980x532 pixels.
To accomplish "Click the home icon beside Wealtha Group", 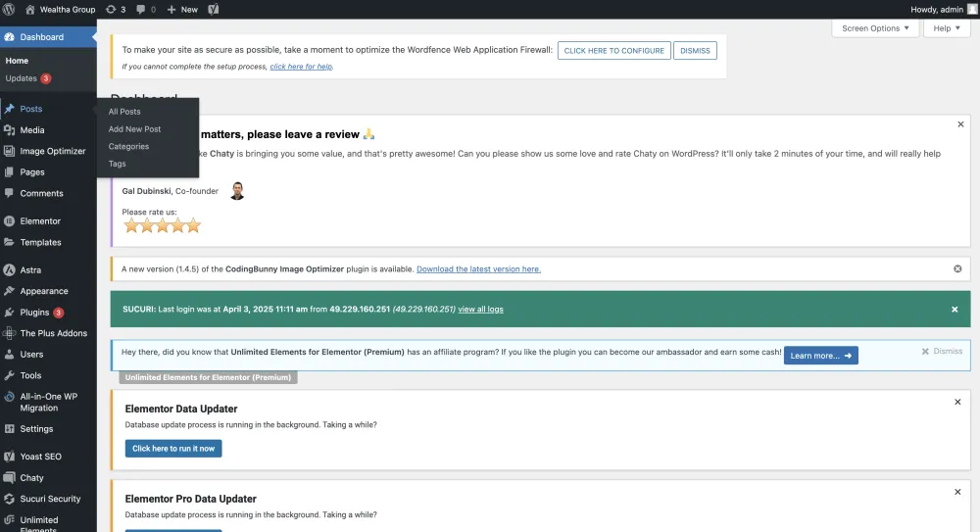I will click(29, 10).
